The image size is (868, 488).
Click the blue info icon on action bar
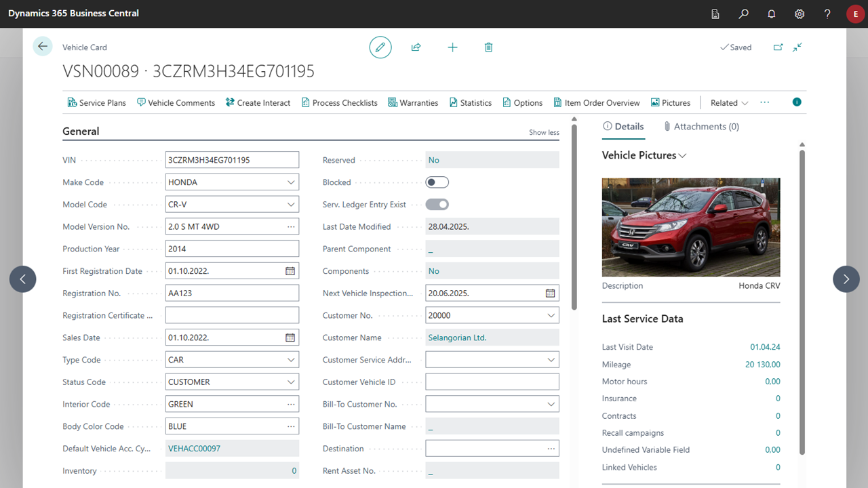point(797,102)
